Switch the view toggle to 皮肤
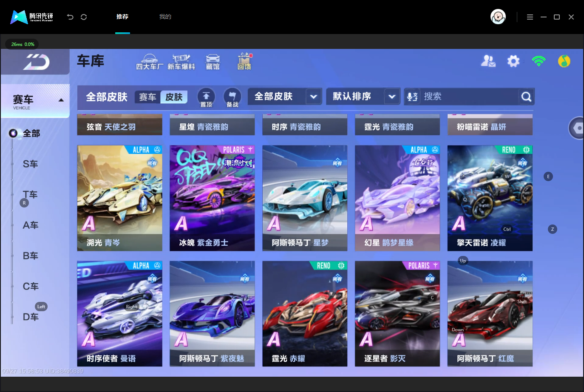The width and height of the screenshot is (584, 392). point(174,97)
